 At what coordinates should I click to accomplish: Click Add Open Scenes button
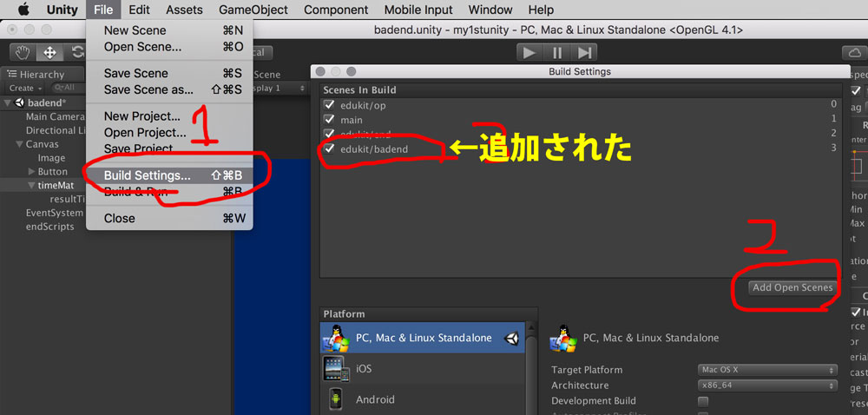[x=792, y=287]
